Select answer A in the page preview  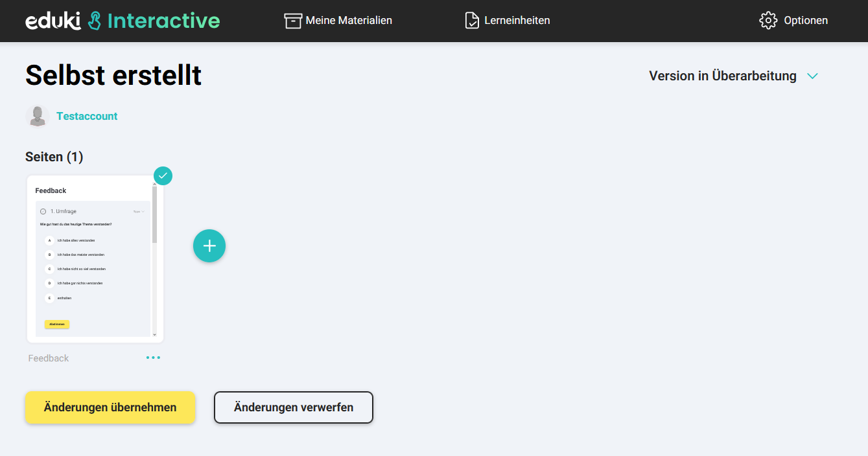pyautogui.click(x=49, y=240)
